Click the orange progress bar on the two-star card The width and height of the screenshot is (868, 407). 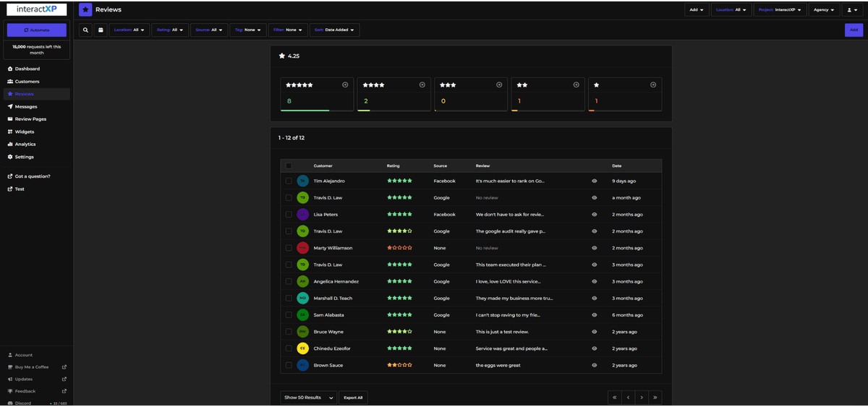point(515,111)
